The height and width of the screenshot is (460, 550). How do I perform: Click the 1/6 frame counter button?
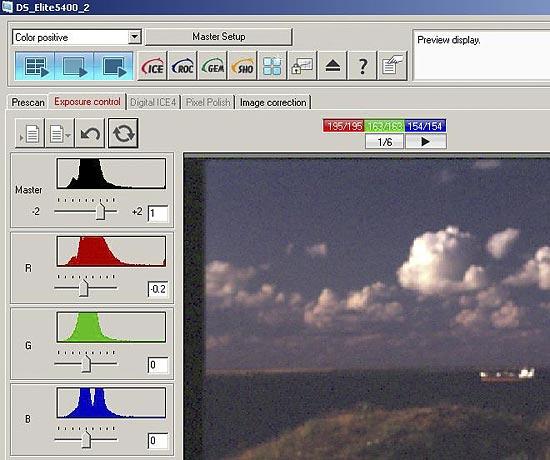(384, 142)
